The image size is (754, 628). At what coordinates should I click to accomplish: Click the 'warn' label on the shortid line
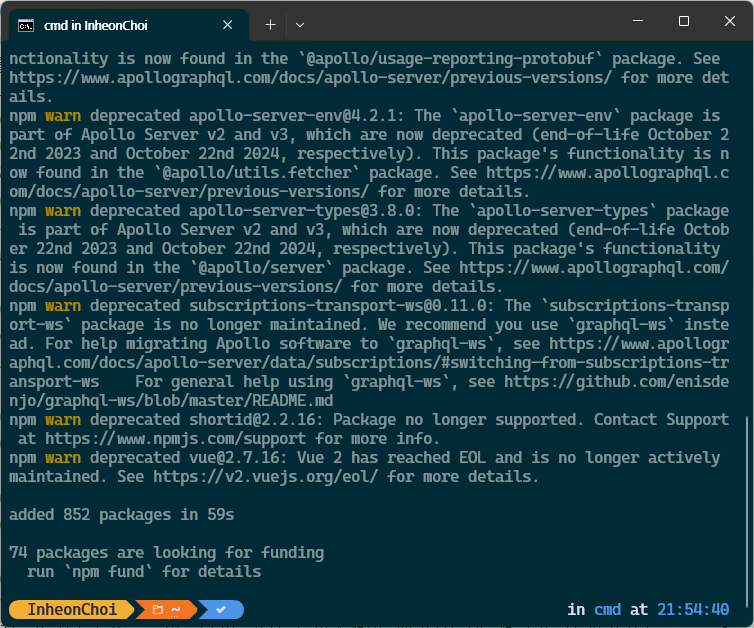tap(63, 419)
